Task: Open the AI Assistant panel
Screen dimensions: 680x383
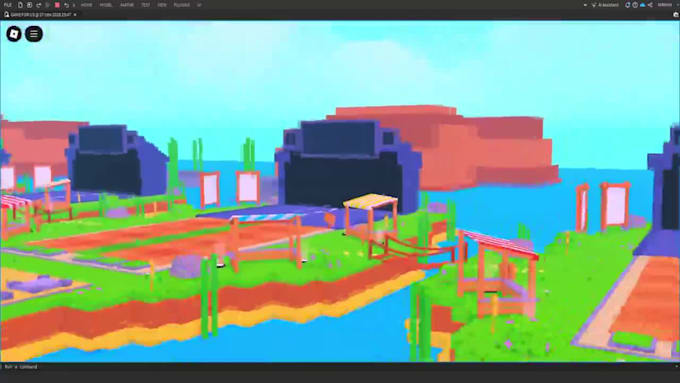Action: (x=605, y=5)
